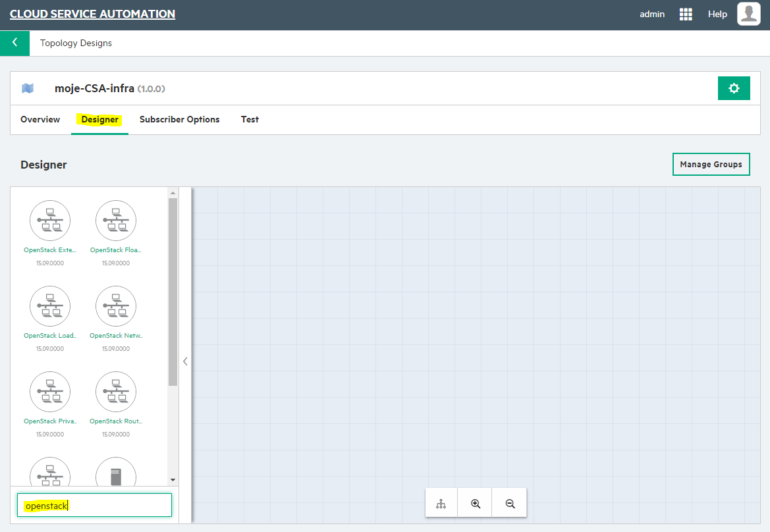Click the OpenStack Load.. label

50,336
